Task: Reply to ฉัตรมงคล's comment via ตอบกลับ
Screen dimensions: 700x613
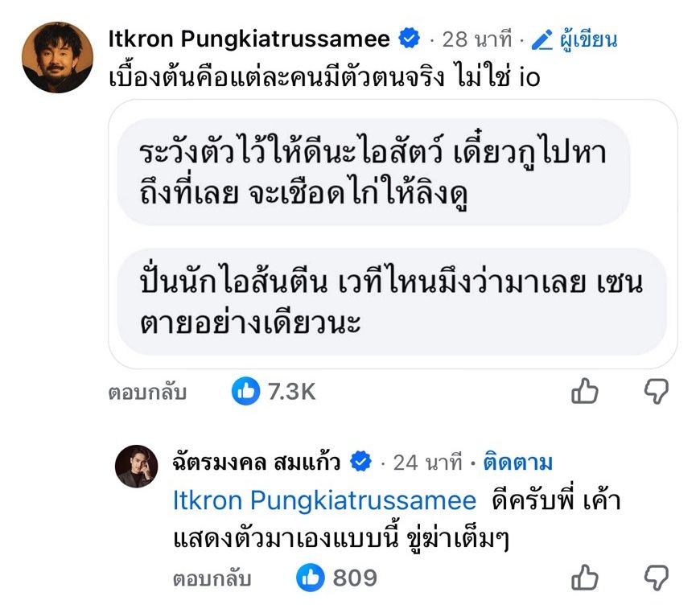Action: pyautogui.click(x=212, y=578)
